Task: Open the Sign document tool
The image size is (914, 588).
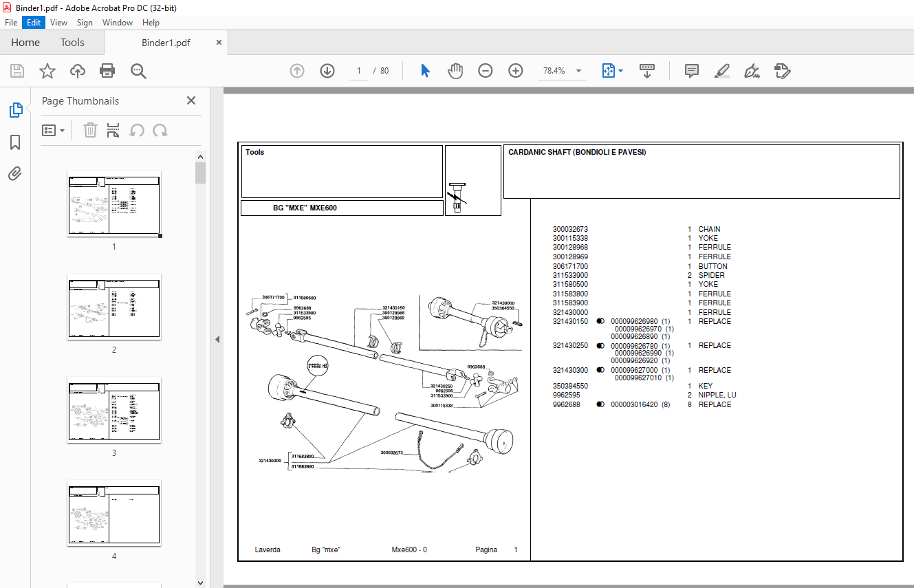Action: pos(752,71)
